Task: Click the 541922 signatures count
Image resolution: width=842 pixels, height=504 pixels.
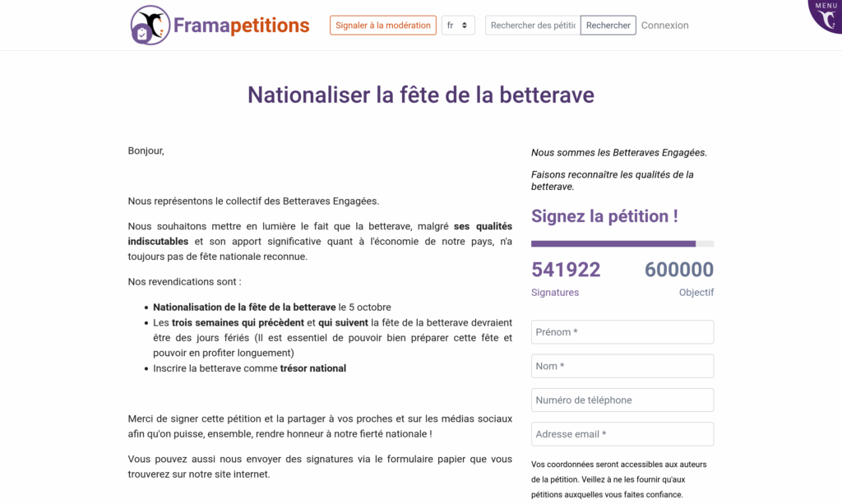Action: pyautogui.click(x=566, y=270)
